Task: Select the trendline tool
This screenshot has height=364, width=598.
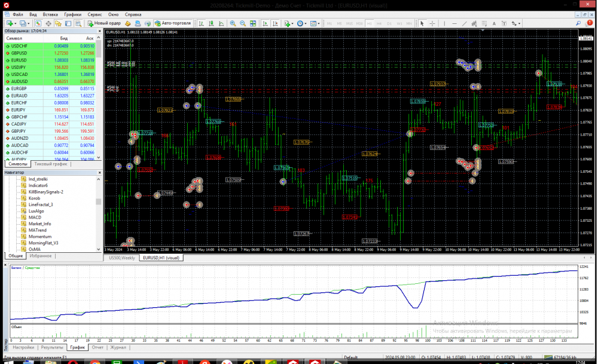Action: point(464,23)
